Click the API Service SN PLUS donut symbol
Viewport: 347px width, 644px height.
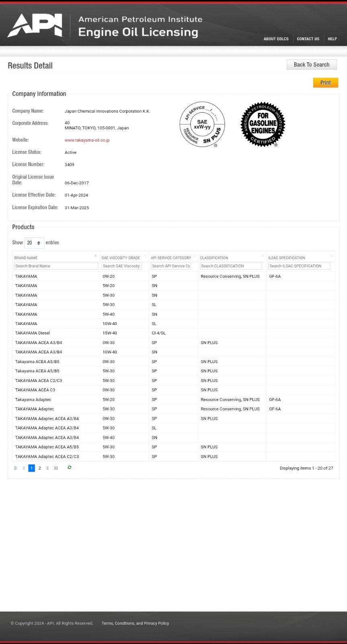point(202,124)
